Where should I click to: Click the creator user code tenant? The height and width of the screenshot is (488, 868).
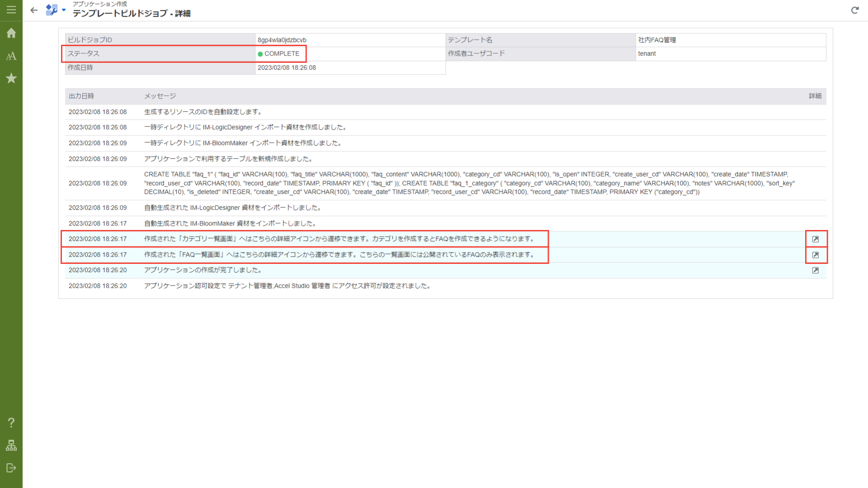click(x=646, y=53)
